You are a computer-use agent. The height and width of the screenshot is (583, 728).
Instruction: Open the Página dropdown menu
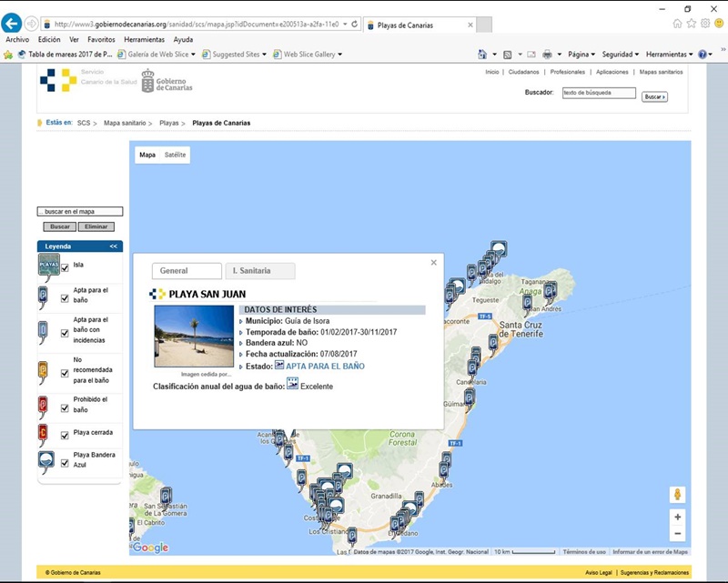[578, 55]
